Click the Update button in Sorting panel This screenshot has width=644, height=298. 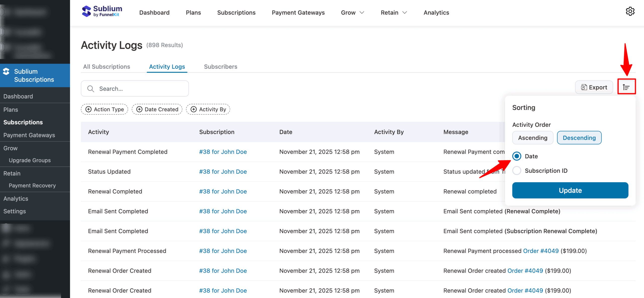pos(570,190)
